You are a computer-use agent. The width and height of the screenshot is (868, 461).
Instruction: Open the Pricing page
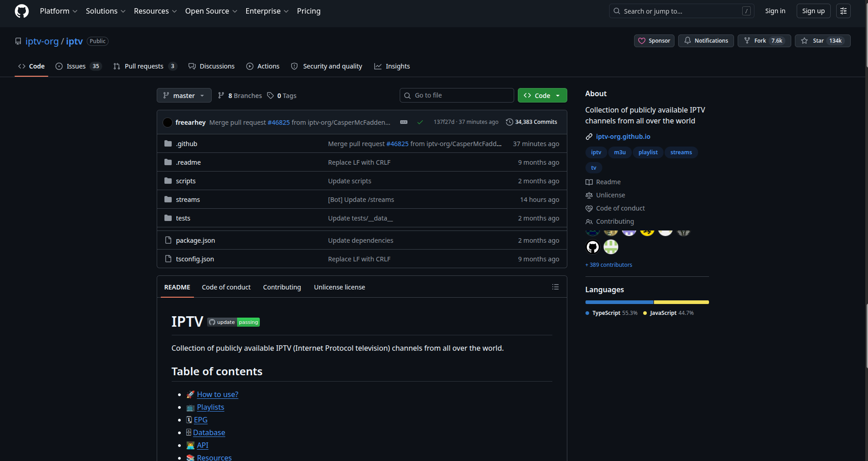tap(309, 11)
